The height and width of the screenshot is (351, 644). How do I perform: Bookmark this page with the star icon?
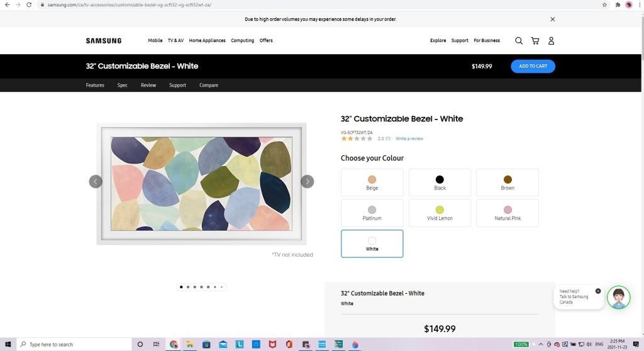(x=604, y=4)
